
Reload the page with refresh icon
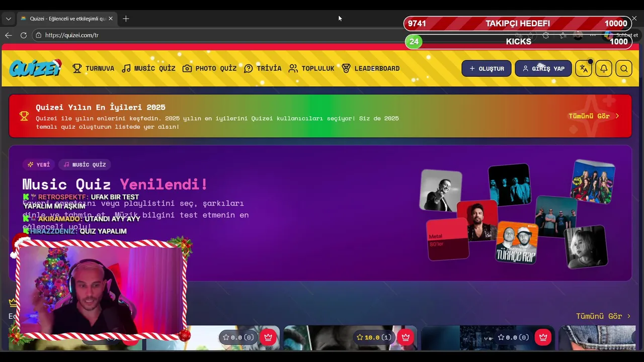tap(23, 35)
